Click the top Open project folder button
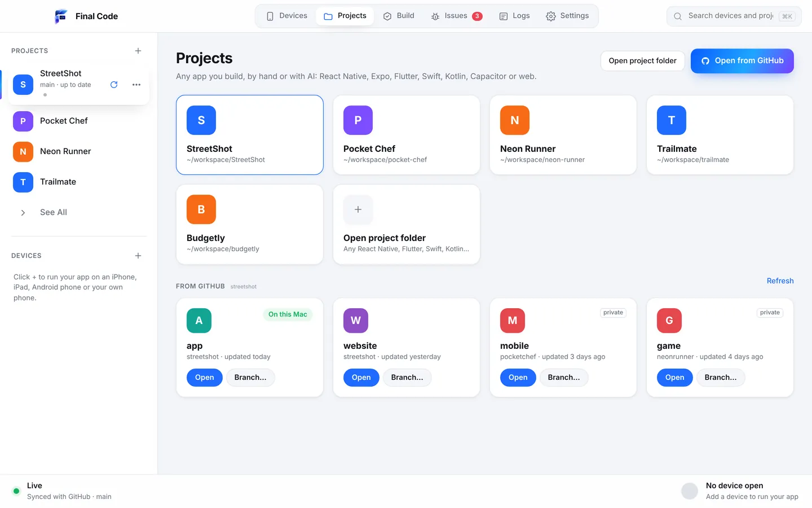The image size is (812, 508). [x=643, y=61]
